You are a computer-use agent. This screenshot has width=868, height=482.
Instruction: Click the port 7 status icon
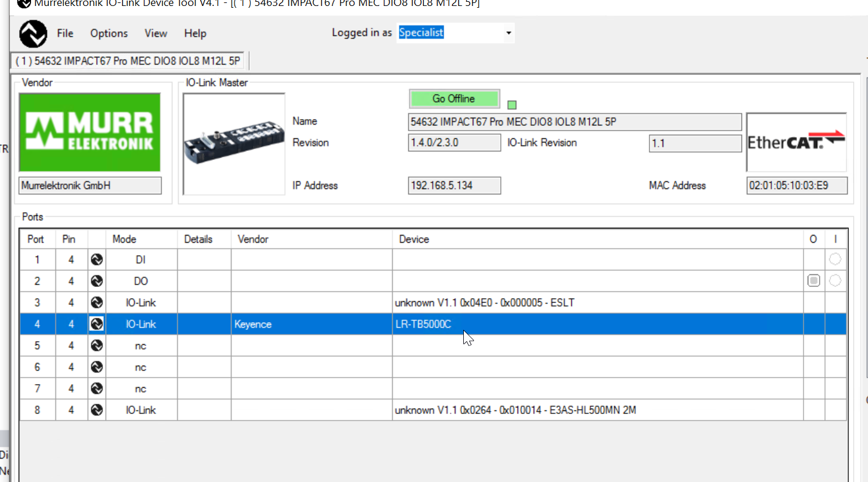pos(97,388)
